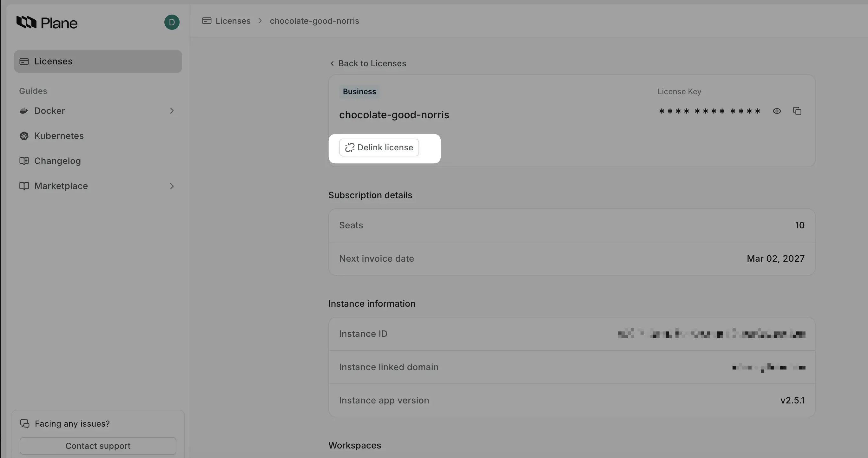Expand the Docker guides section

[x=172, y=110]
